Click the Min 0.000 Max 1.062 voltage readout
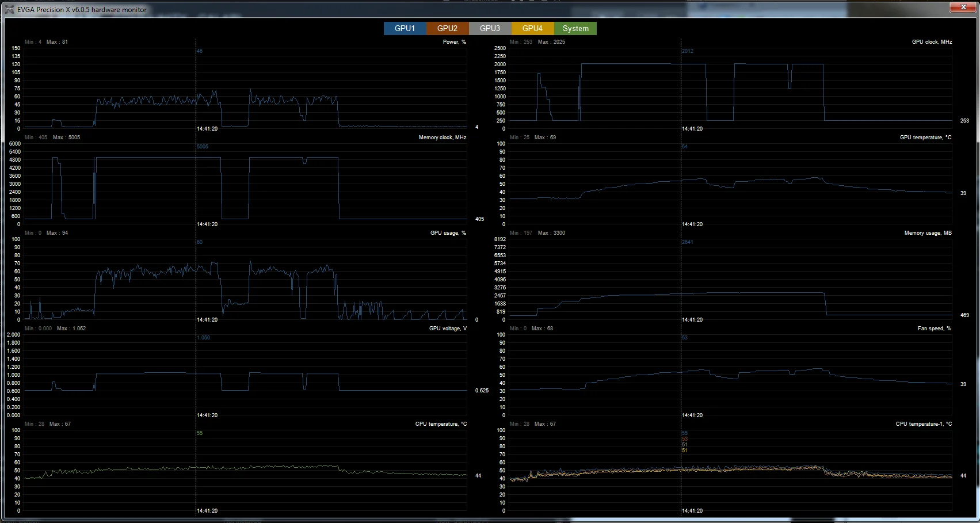The image size is (980, 523). (x=55, y=329)
